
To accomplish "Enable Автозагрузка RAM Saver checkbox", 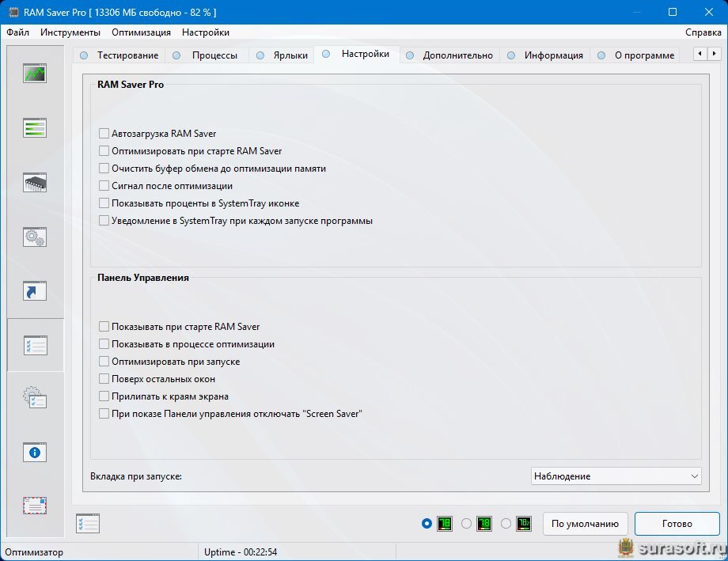I will pyautogui.click(x=104, y=133).
